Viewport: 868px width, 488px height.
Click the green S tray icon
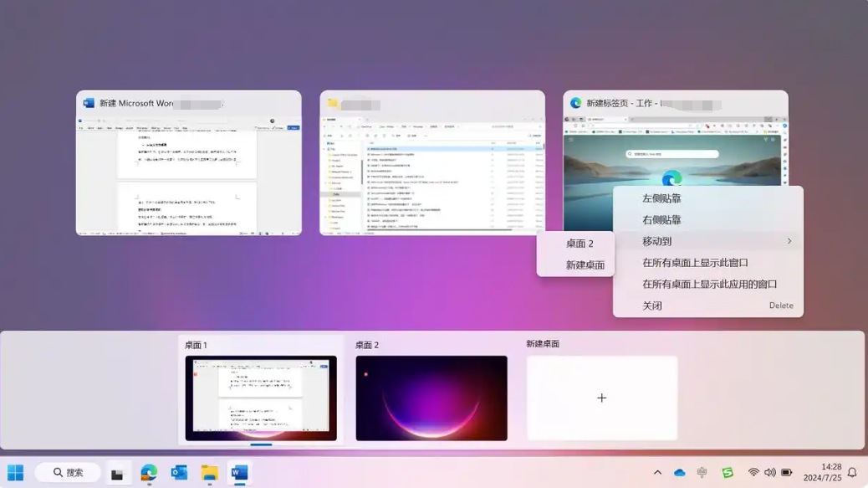tap(728, 473)
